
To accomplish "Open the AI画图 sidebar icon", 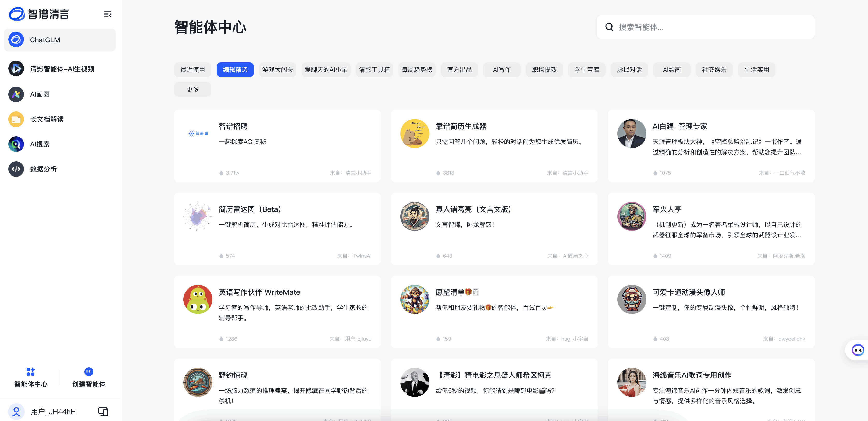I will (x=16, y=94).
